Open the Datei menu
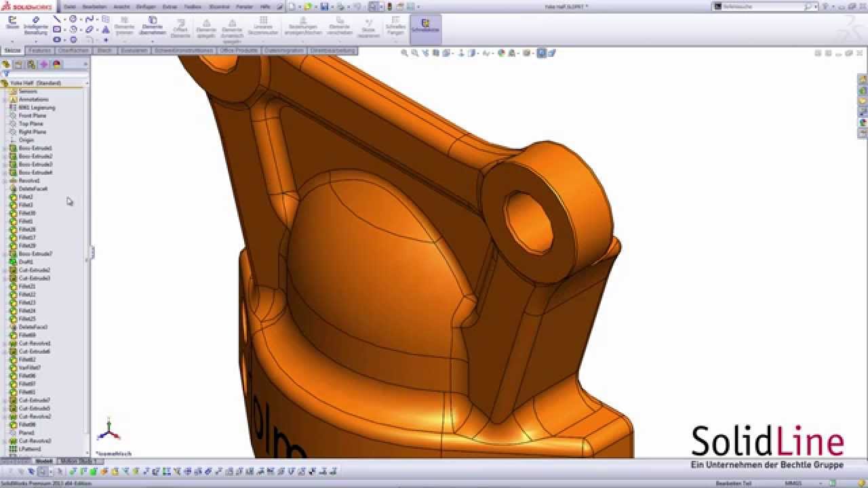868x488 pixels. point(69,7)
